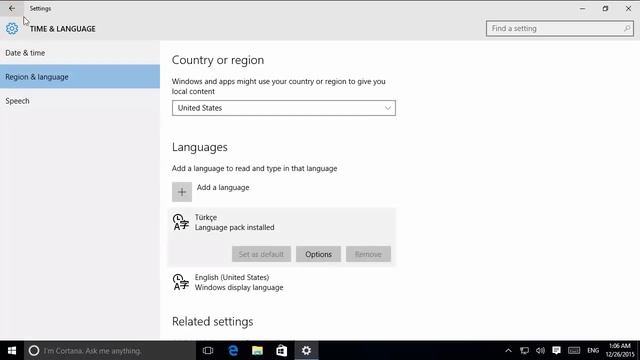Click the touch keyboard tray icon

point(574,351)
